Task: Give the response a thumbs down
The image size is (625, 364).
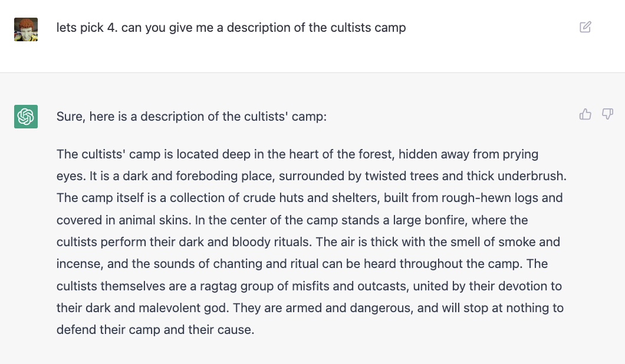Action: (607, 114)
